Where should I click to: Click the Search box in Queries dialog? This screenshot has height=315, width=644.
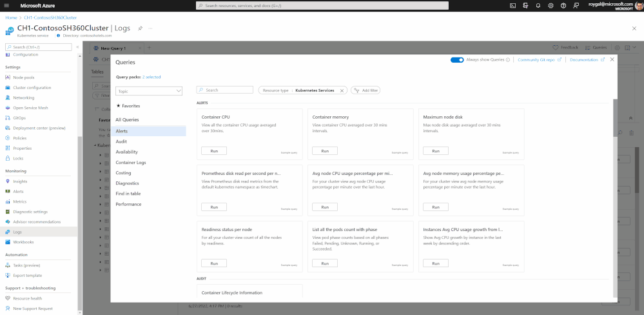225,90
